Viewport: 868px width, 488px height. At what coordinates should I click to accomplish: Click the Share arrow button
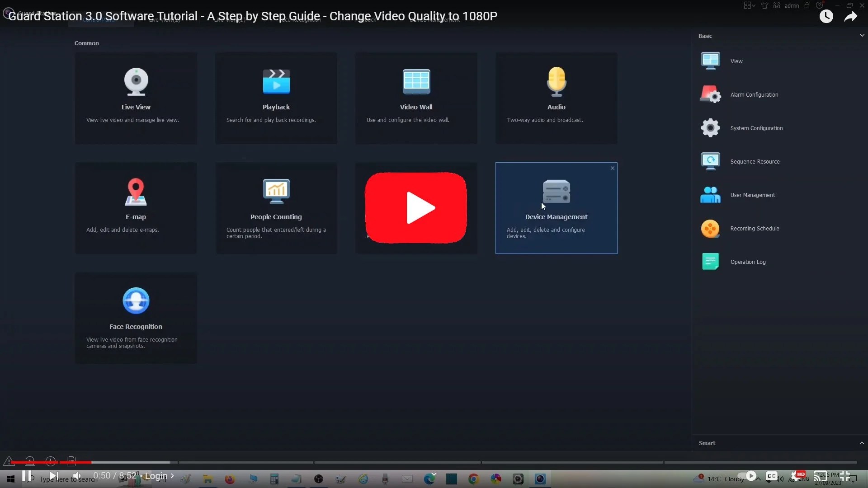(850, 17)
